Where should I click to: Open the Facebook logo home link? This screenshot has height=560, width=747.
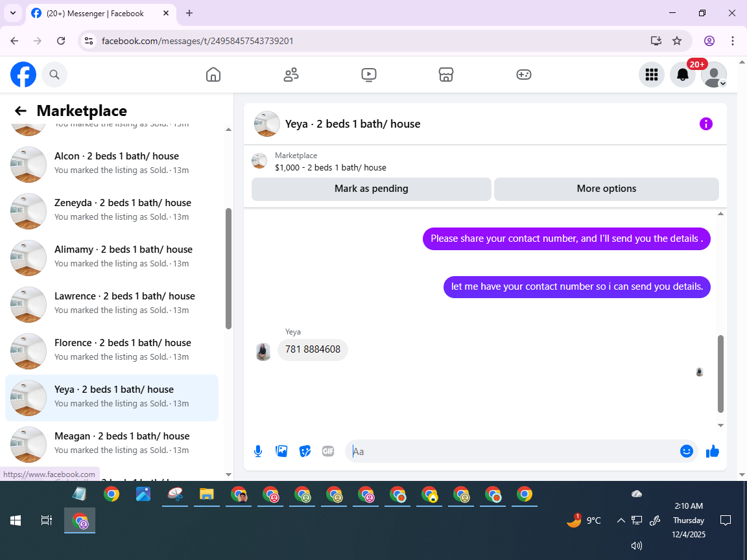[23, 75]
